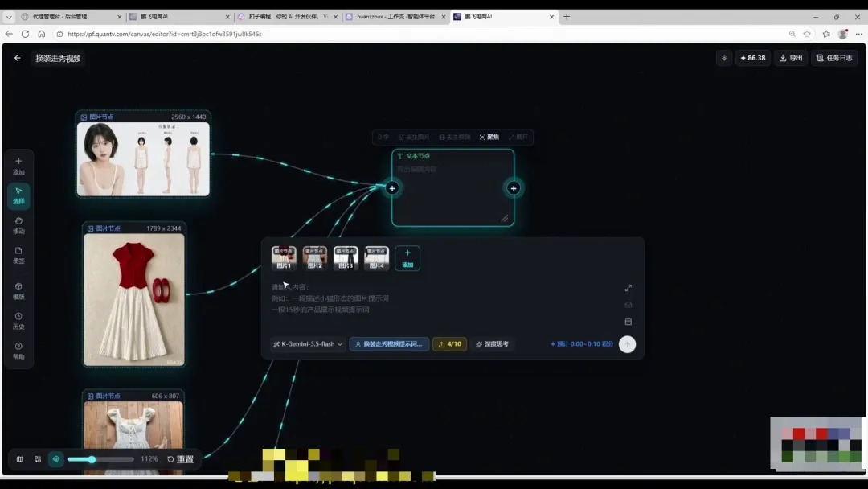The height and width of the screenshot is (489, 868).
Task: Open the 历史 (History) panel
Action: (18, 321)
